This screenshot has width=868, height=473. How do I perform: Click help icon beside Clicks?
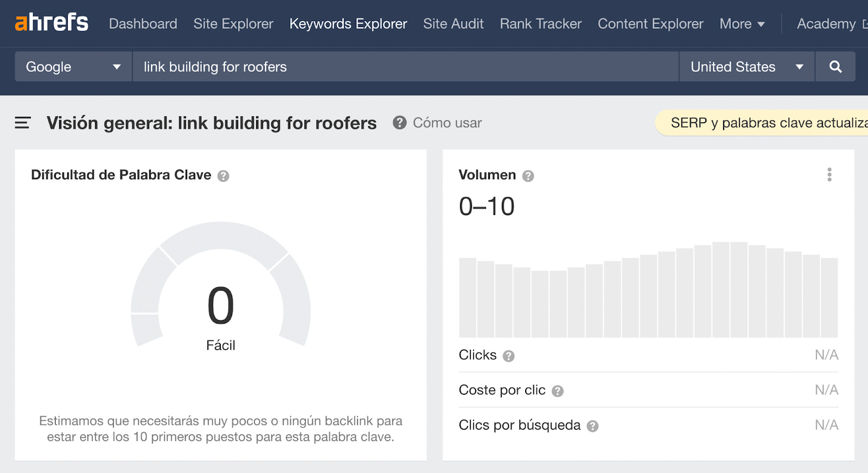(x=508, y=356)
